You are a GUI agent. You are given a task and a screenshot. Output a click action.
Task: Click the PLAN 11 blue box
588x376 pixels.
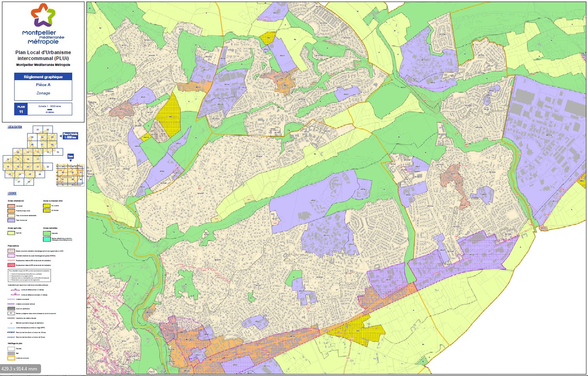coord(21,109)
